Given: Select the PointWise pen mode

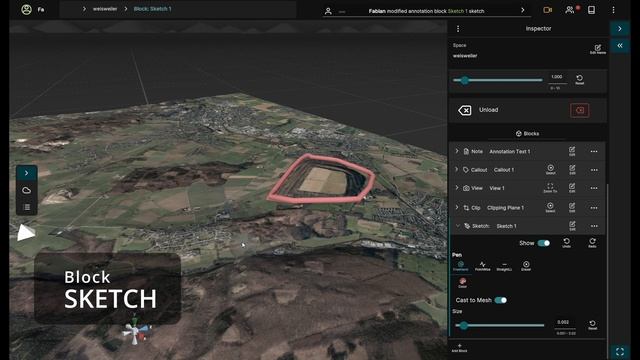Looking at the screenshot, I should [482, 266].
